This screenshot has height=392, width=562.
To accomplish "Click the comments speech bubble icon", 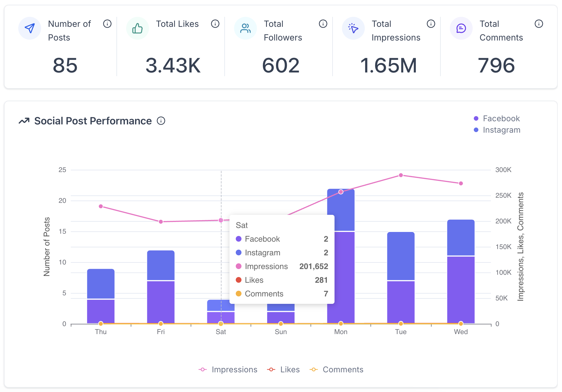I will [x=461, y=28].
